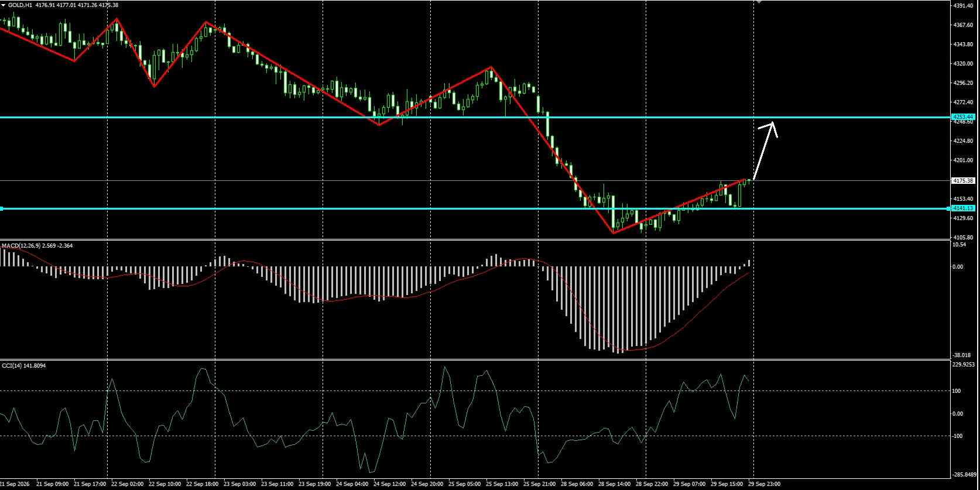
Task: Click the 25 Sep 21:00 time label
Action: point(539,485)
